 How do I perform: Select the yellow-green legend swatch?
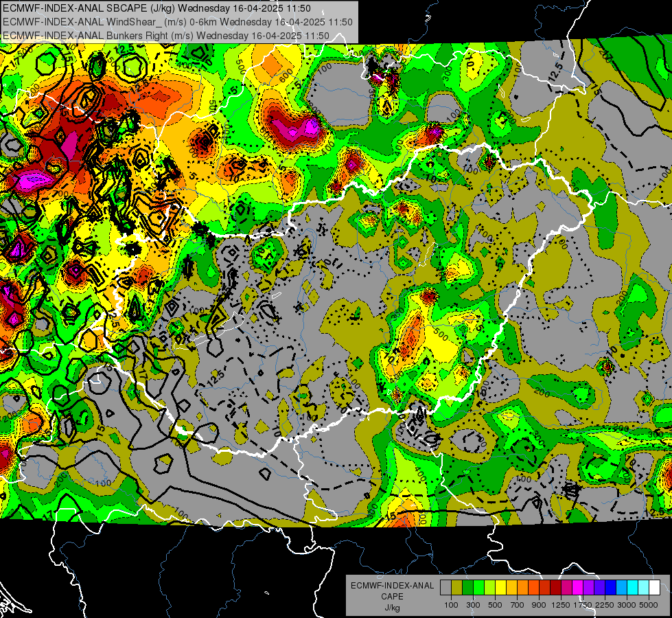pos(490,587)
